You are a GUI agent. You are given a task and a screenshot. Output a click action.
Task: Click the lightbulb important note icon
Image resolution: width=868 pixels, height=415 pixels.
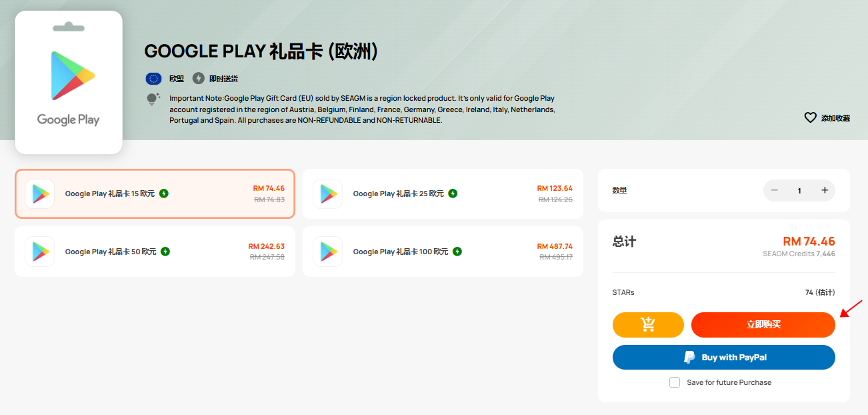click(x=153, y=99)
